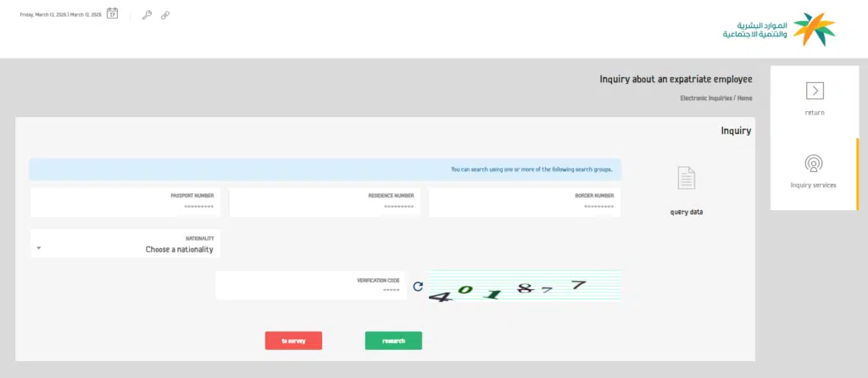868x378 pixels.
Task: Open the calendar icon beside the date
Action: coord(112,14)
